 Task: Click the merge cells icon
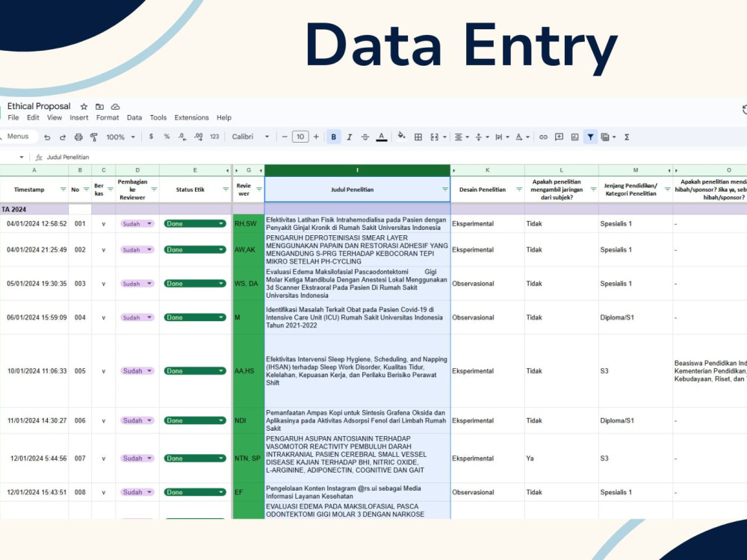pos(434,137)
